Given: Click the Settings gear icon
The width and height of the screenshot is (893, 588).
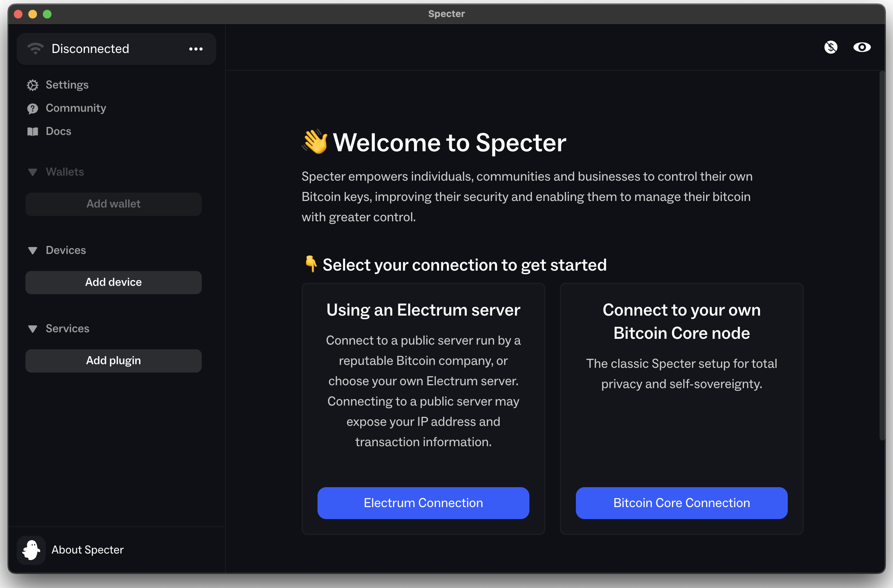Looking at the screenshot, I should pyautogui.click(x=33, y=85).
